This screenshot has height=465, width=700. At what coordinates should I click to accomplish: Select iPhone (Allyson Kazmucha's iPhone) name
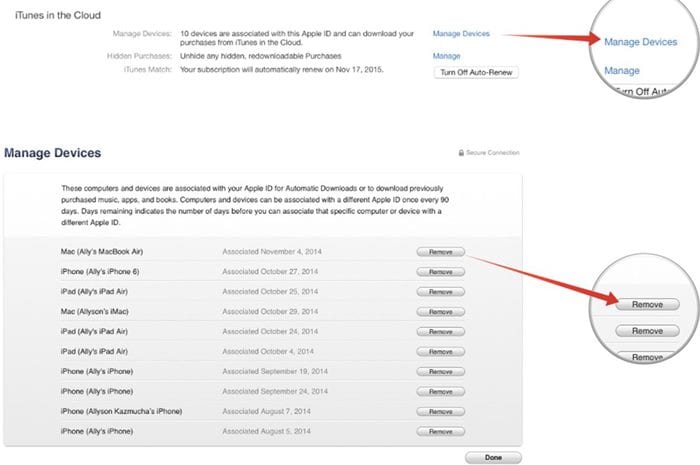coord(121,411)
